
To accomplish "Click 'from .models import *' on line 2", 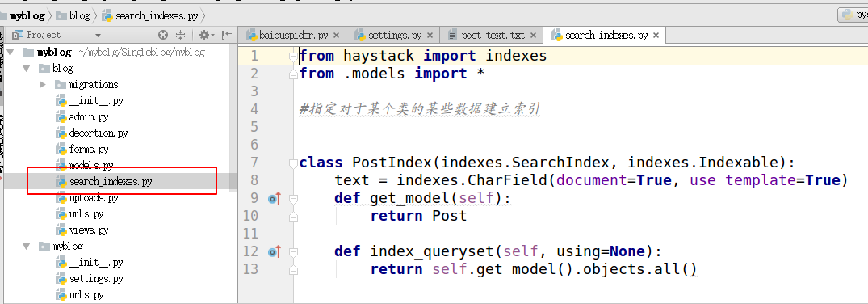I will (x=392, y=74).
